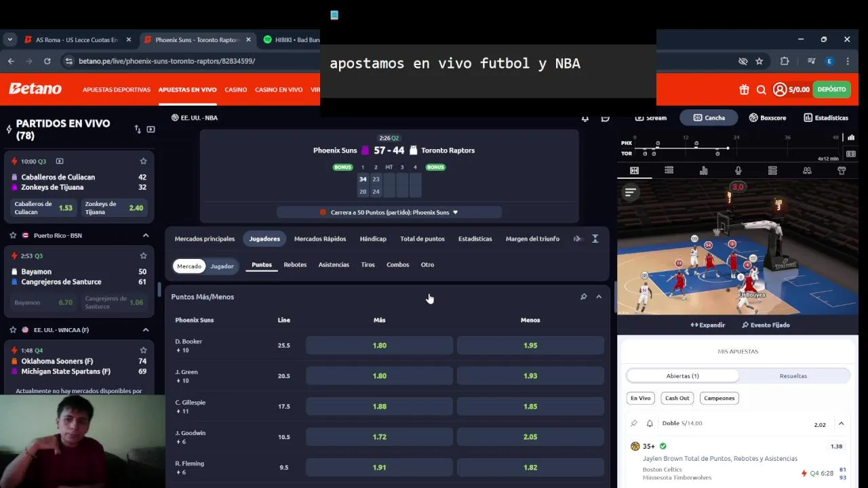Open the standings table icon in the tracker
This screenshot has width=868, height=488.
[x=772, y=171]
